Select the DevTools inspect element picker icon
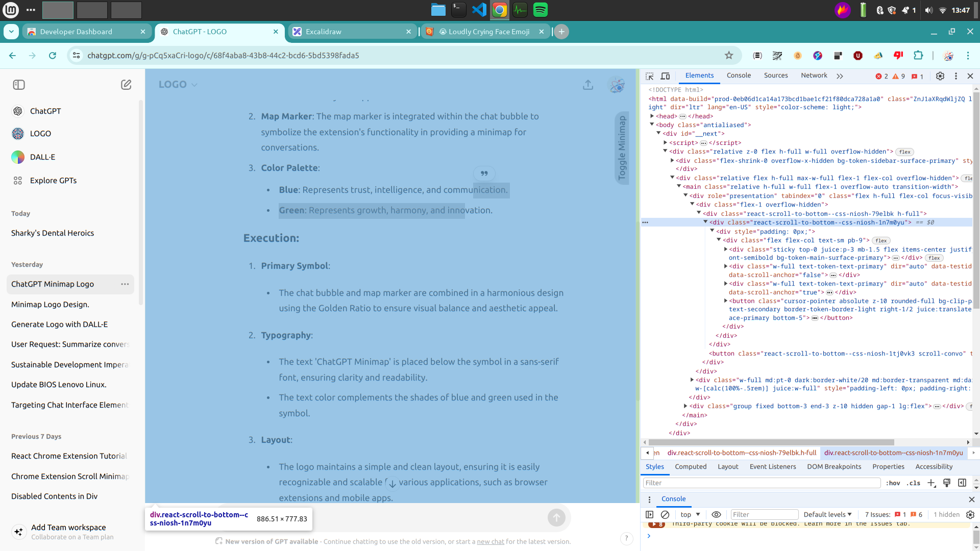 click(x=649, y=76)
